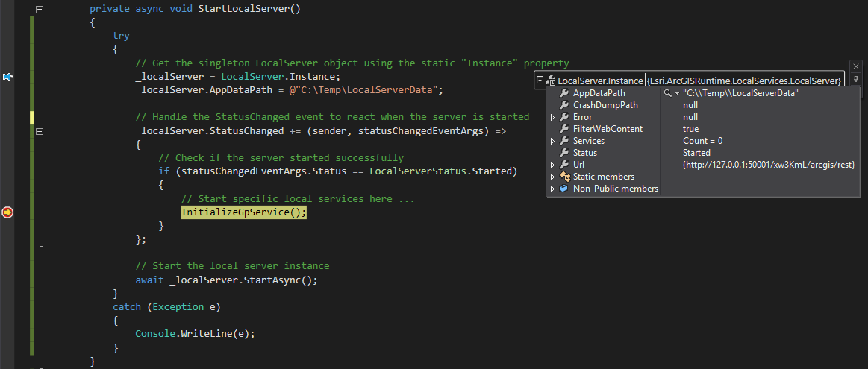Screen dimensions: 868x369
Task: Click the true value of FilterWebContent
Action: (x=691, y=129)
